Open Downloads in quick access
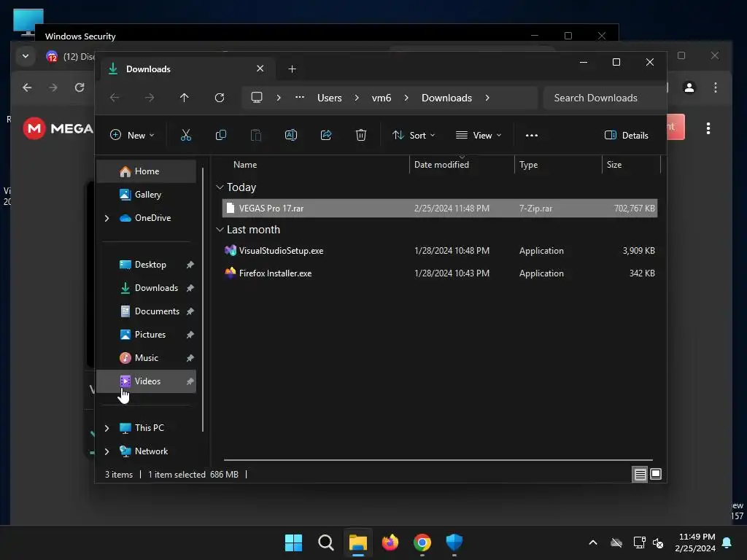The height and width of the screenshot is (560, 747). (146, 288)
